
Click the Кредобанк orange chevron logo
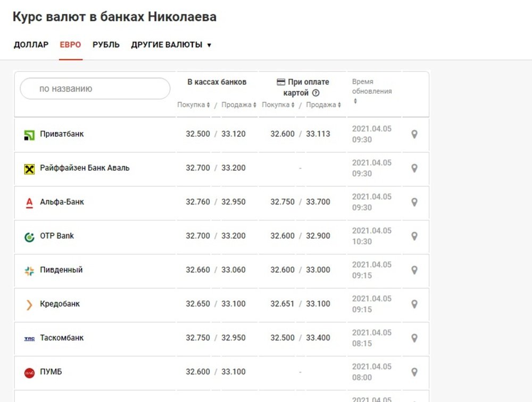point(29,305)
